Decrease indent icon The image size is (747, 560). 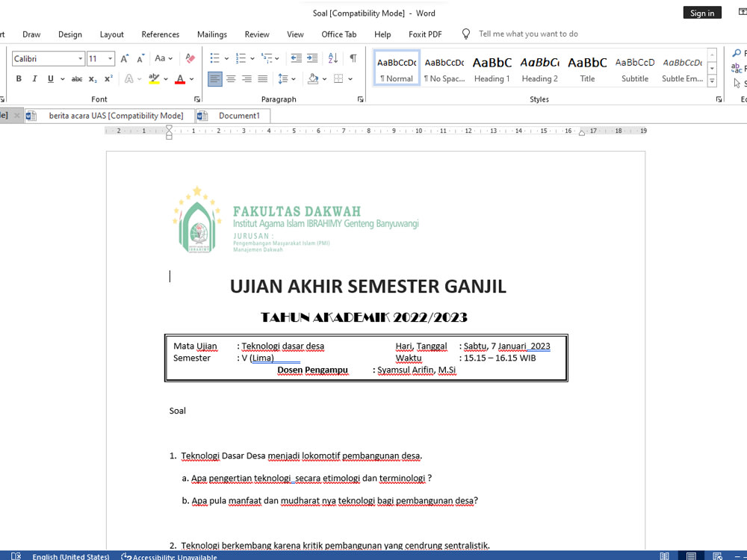tap(297, 58)
